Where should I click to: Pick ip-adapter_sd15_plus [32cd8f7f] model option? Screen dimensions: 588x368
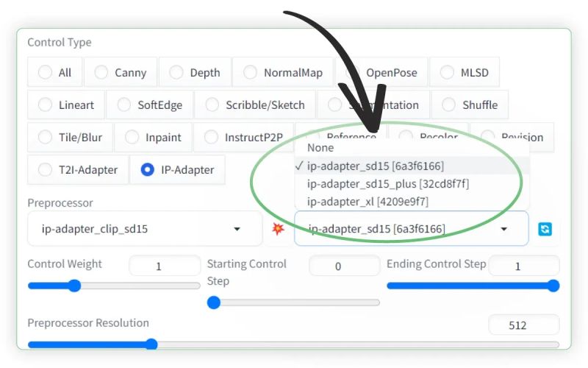coord(412,183)
